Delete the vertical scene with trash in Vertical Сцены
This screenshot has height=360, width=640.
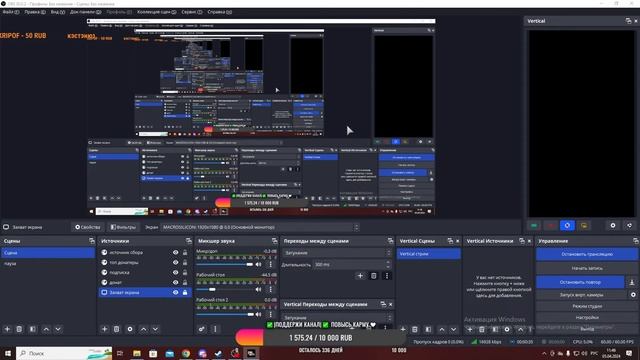(x=415, y=329)
